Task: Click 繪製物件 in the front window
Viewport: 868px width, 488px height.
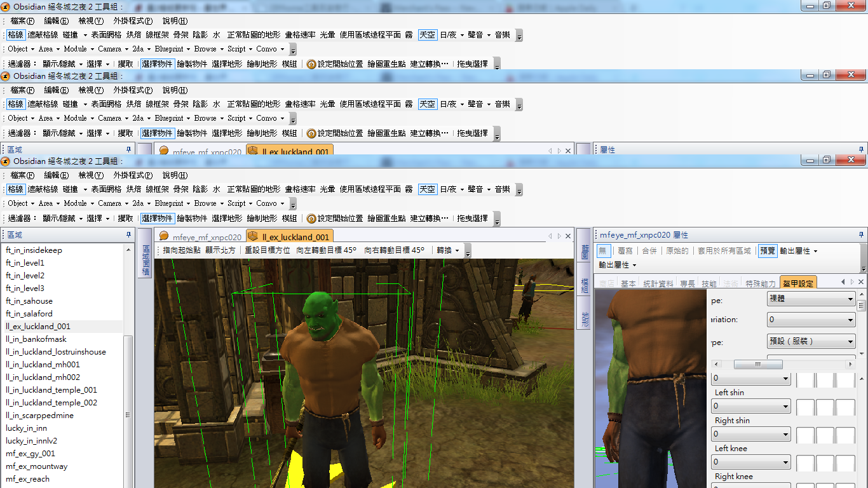Action: point(192,219)
